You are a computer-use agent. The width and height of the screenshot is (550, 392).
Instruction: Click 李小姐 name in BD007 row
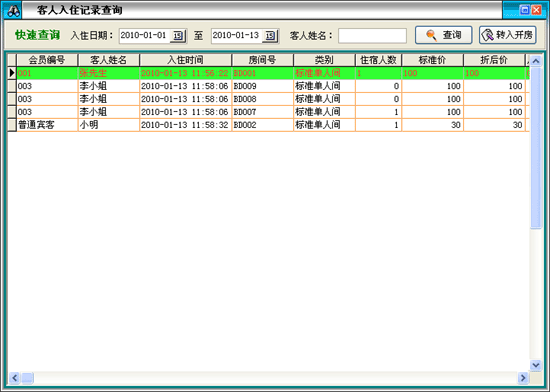93,112
